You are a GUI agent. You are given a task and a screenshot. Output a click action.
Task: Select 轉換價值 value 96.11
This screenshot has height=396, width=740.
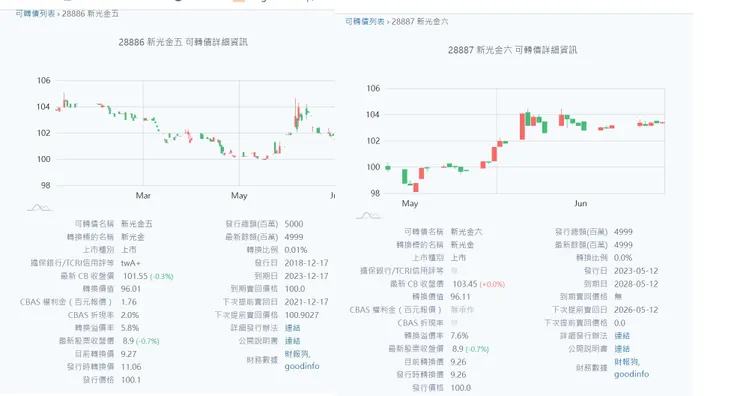point(460,297)
